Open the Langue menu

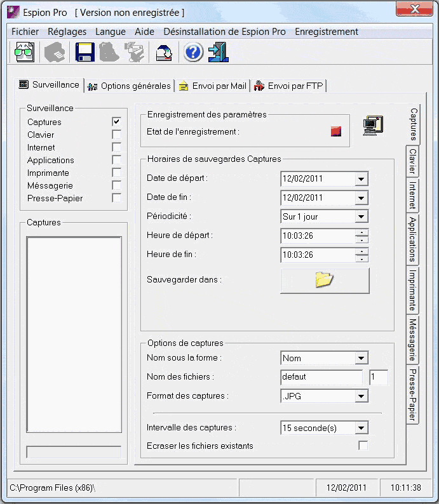click(x=111, y=32)
